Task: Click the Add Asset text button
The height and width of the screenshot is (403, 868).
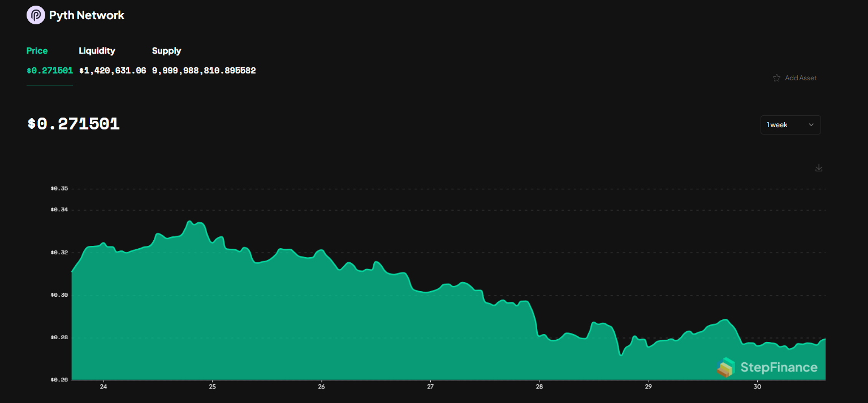Action: click(801, 78)
